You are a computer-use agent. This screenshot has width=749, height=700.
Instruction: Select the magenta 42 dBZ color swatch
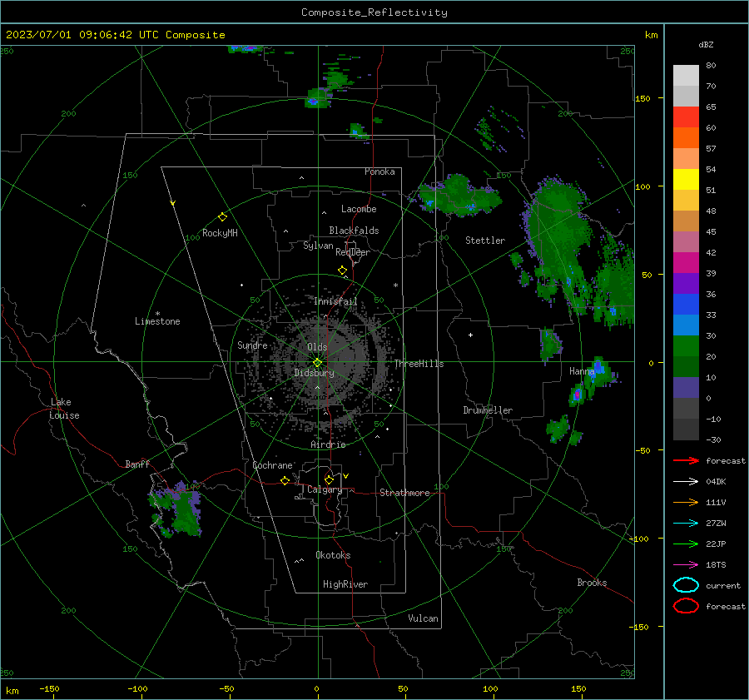point(686,262)
